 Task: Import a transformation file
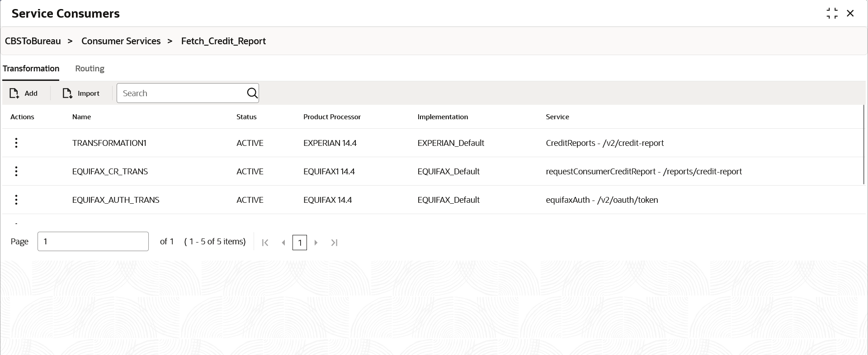(81, 93)
